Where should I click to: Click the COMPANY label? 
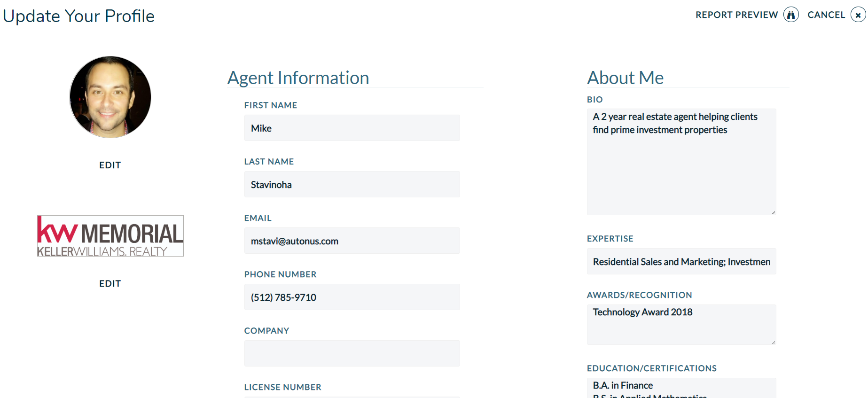266,331
